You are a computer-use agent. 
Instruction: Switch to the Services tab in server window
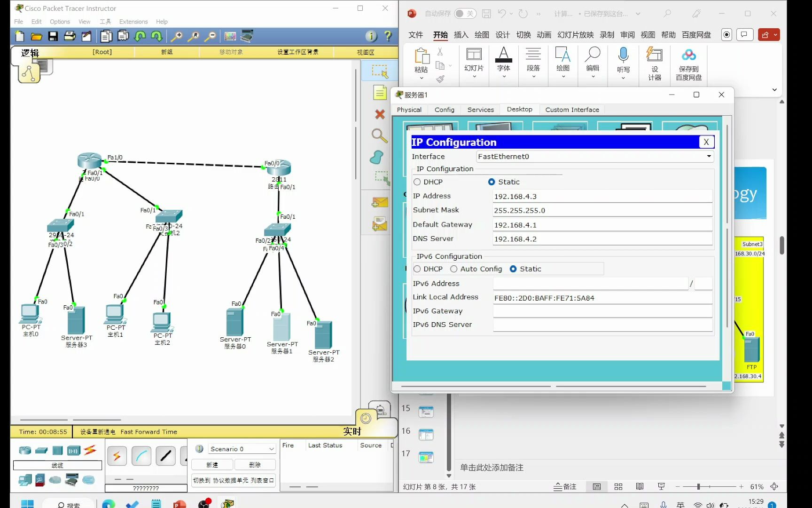click(x=481, y=110)
